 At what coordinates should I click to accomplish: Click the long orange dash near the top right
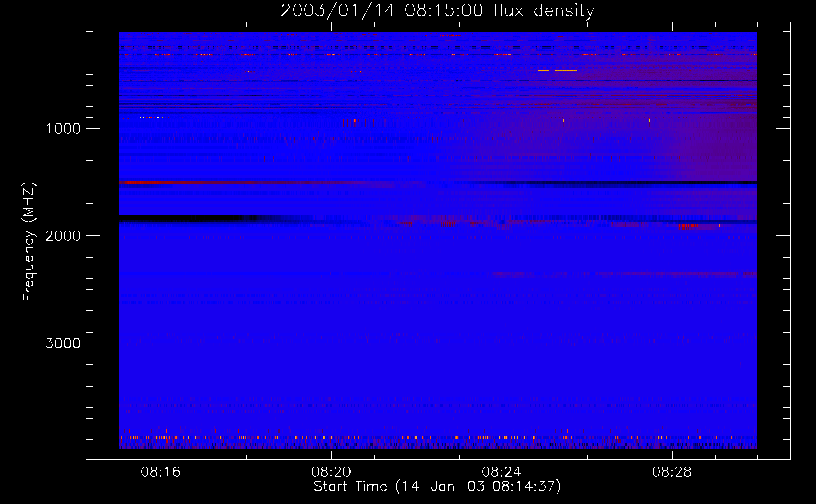(x=566, y=71)
